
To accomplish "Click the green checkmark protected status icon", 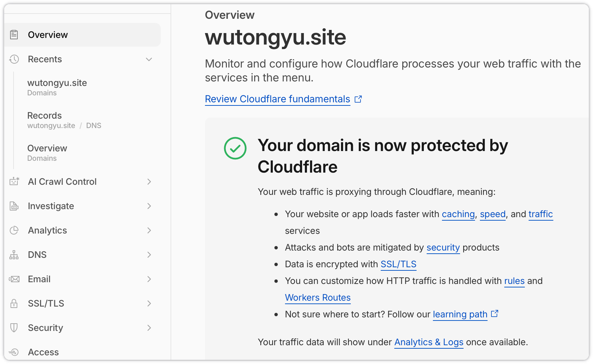I will tap(235, 148).
